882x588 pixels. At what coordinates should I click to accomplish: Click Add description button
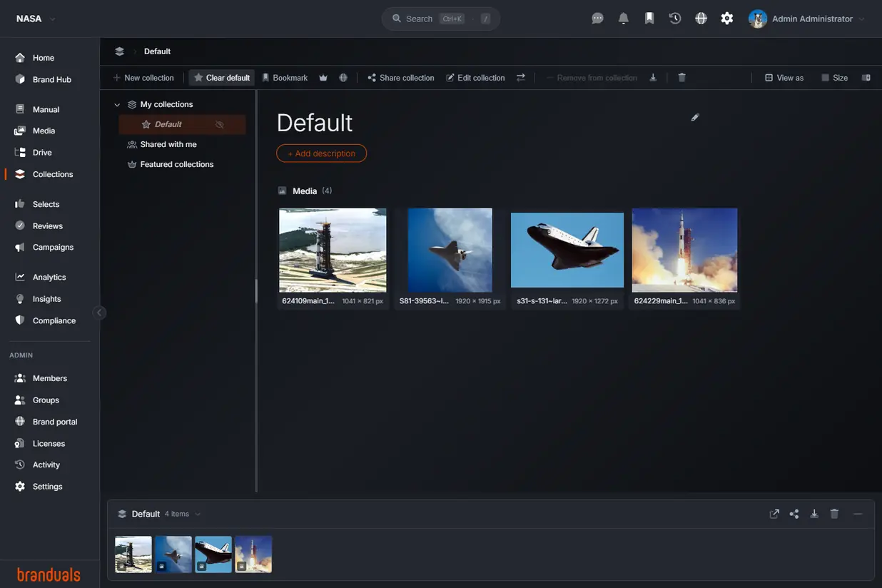point(322,153)
